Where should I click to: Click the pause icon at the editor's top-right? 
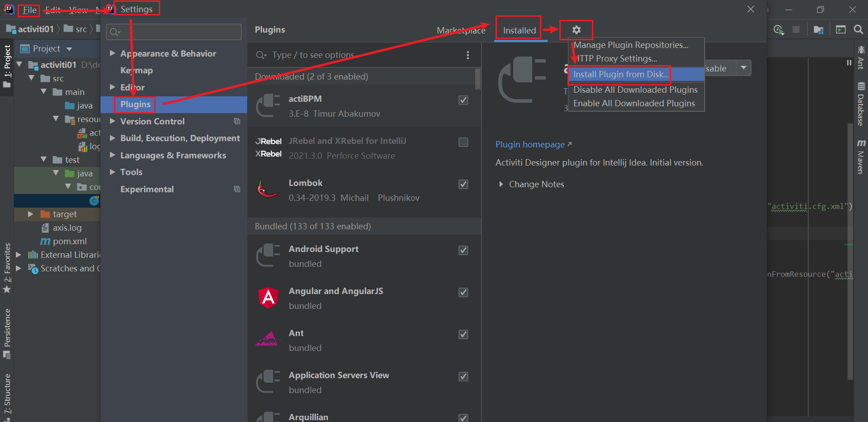(x=849, y=62)
